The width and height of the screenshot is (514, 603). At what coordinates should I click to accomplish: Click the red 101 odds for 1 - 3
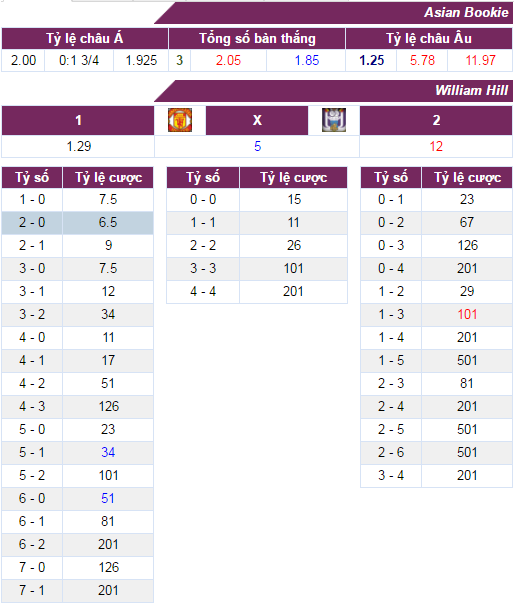(467, 315)
